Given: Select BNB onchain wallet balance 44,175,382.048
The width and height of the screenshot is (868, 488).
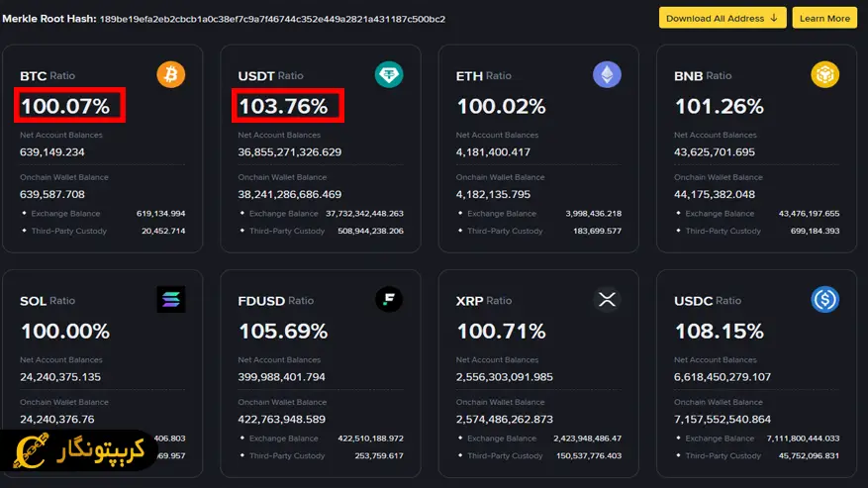Looking at the screenshot, I should point(715,194).
